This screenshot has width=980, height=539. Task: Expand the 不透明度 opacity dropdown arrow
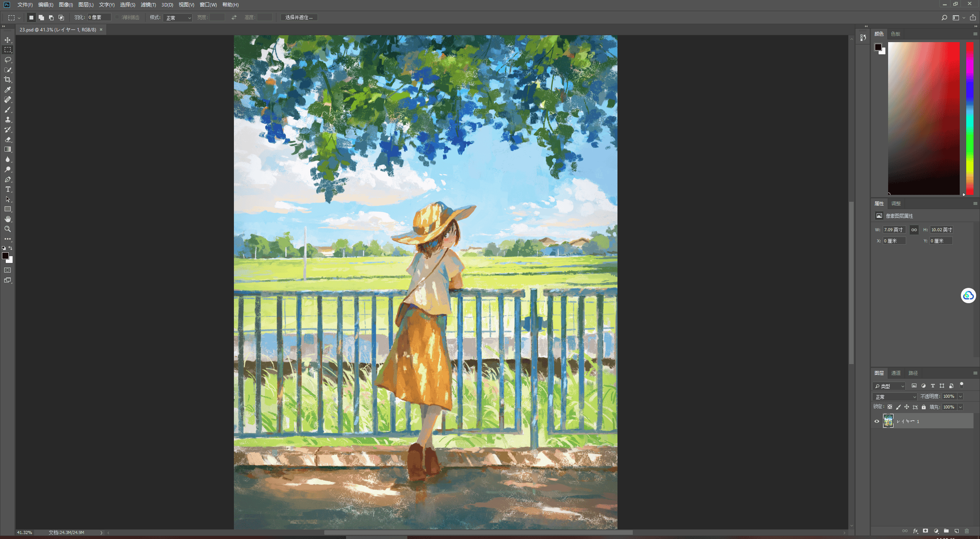tap(960, 397)
